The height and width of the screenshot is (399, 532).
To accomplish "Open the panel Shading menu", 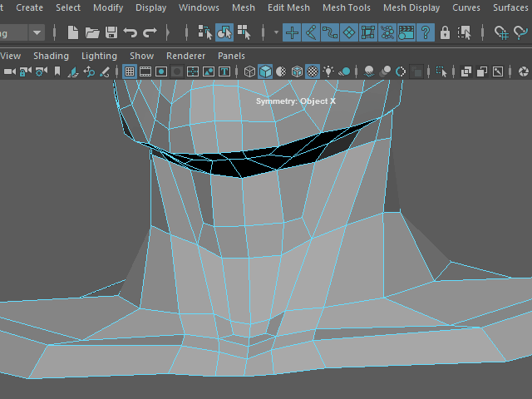I will [51, 56].
